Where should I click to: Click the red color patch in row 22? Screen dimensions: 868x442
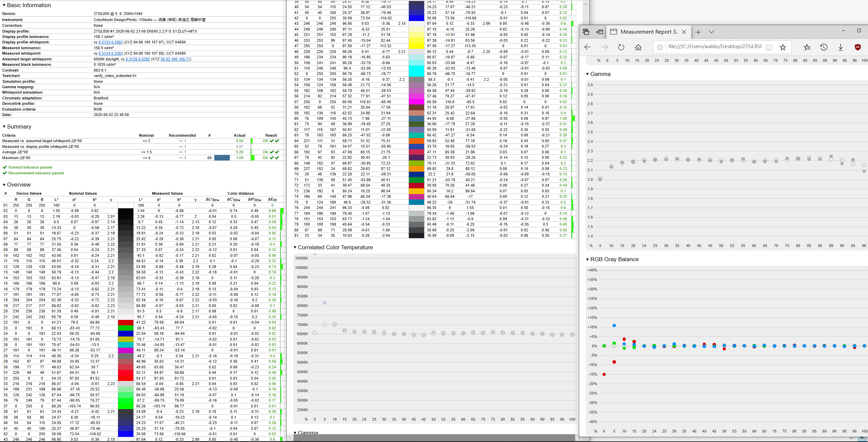(126, 322)
